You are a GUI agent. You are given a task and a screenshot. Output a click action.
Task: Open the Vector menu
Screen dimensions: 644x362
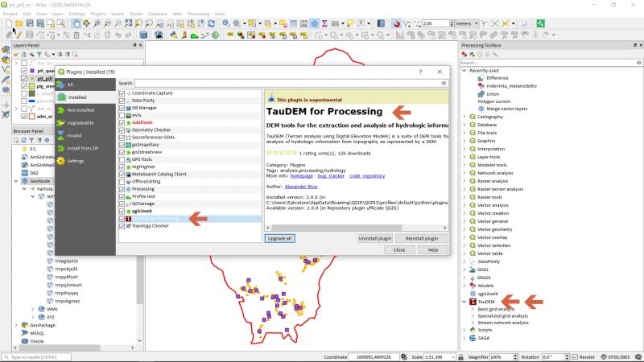coord(118,14)
